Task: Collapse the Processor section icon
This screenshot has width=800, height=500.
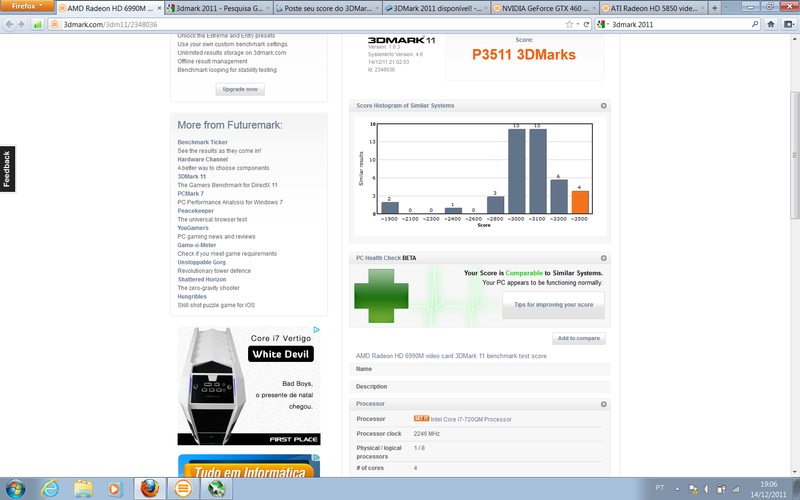Action: click(x=604, y=404)
